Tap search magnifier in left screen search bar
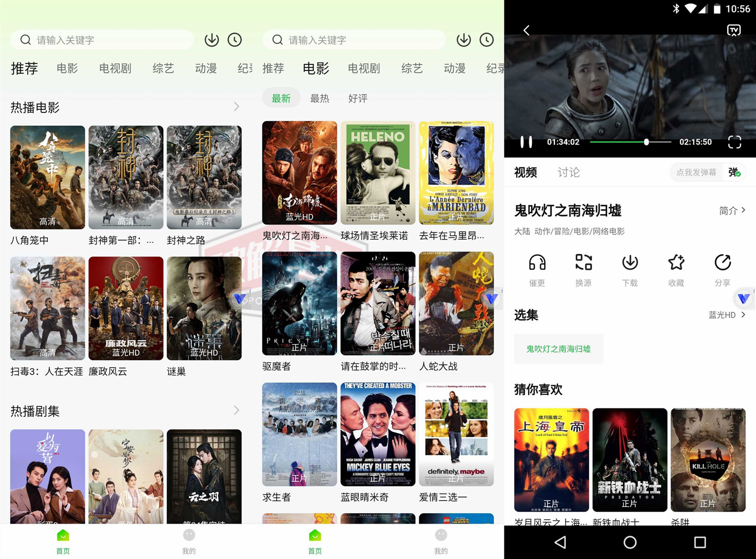The image size is (756, 559). (26, 40)
